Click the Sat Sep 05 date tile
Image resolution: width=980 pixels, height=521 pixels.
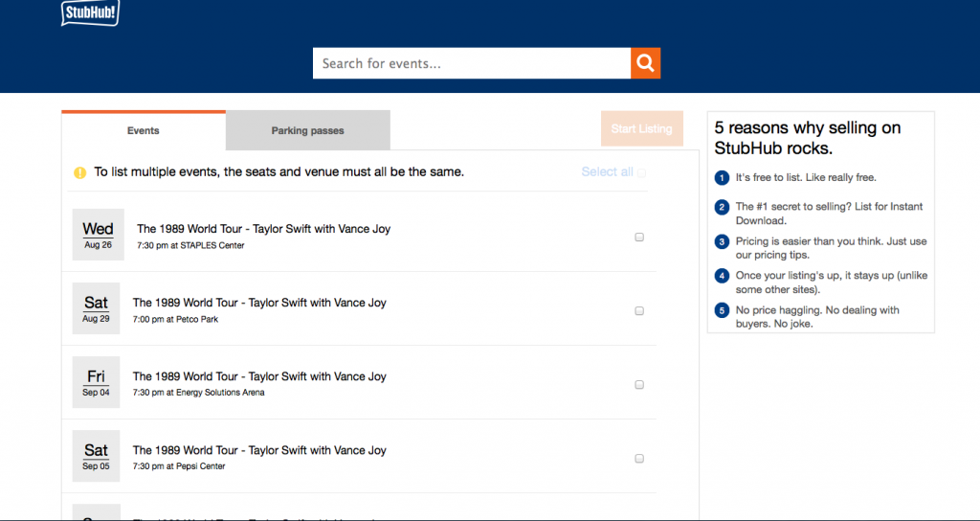coord(97,456)
